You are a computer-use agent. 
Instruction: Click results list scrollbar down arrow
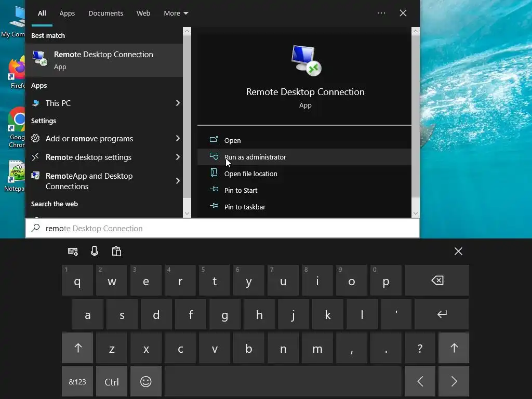pyautogui.click(x=187, y=214)
